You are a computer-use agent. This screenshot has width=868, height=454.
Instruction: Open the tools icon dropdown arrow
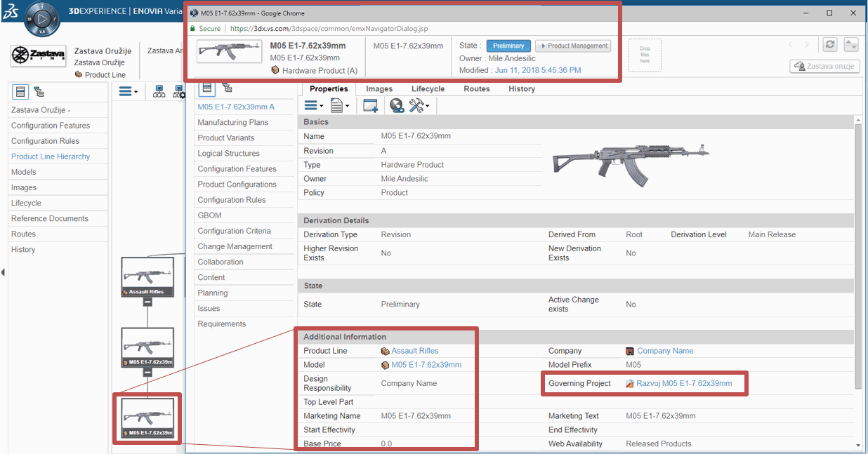[x=428, y=106]
